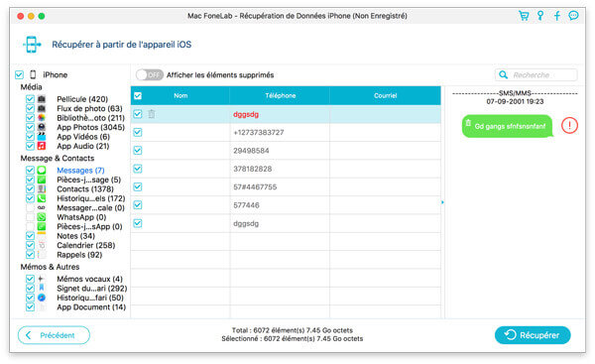Uncheck the row with +12737383727
Screen dimensions: 595x364
point(138,132)
